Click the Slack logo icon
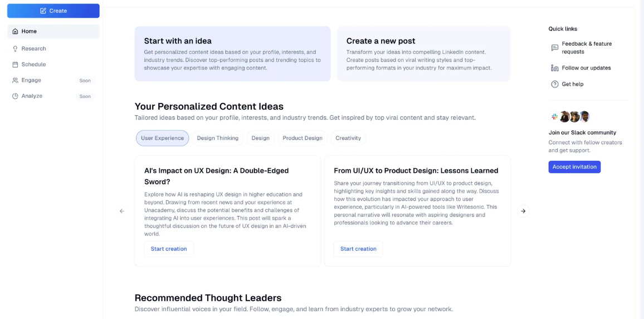The image size is (644, 319). pos(554,116)
